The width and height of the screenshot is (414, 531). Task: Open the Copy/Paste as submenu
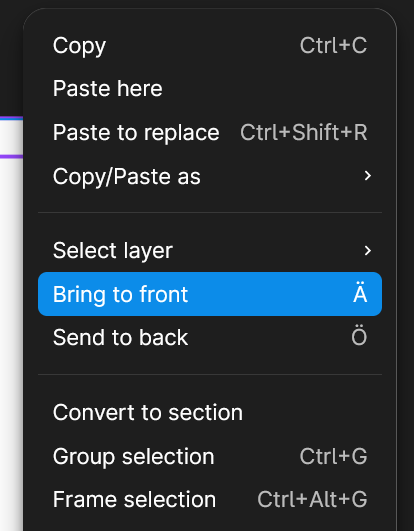click(210, 176)
